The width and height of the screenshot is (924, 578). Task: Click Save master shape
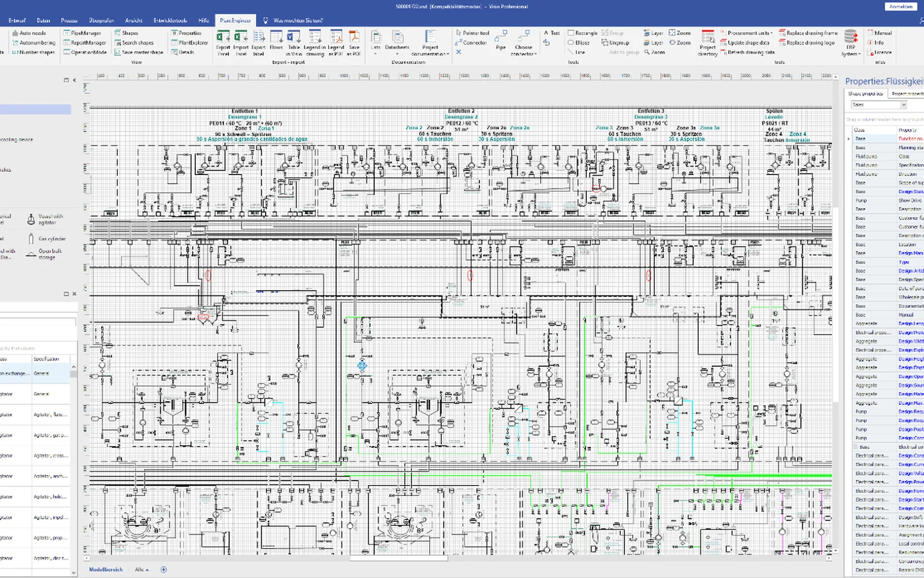[139, 52]
